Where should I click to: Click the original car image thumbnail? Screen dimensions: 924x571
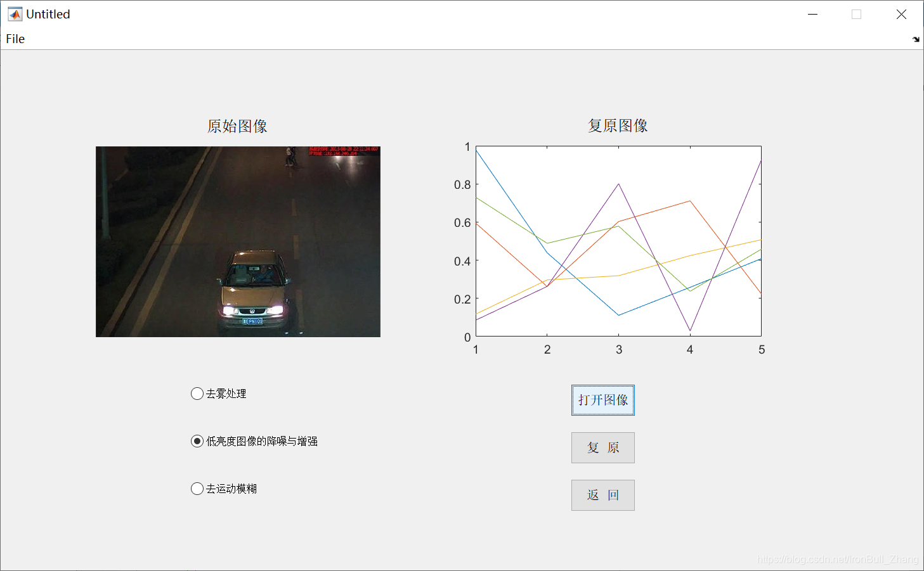tap(238, 241)
